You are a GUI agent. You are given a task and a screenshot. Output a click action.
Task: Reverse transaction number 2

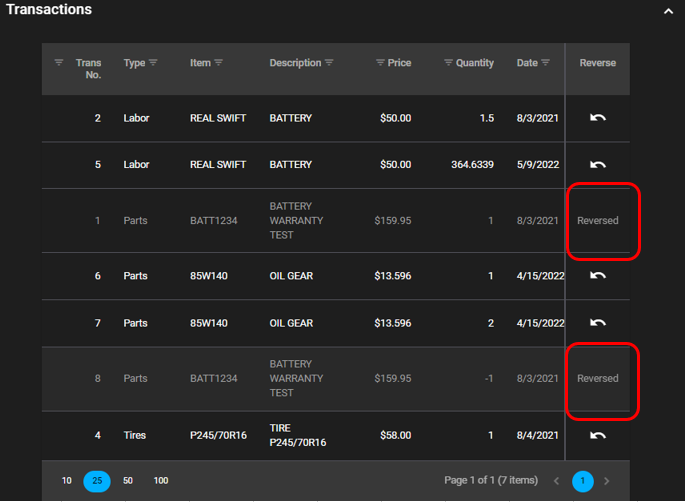[597, 118]
